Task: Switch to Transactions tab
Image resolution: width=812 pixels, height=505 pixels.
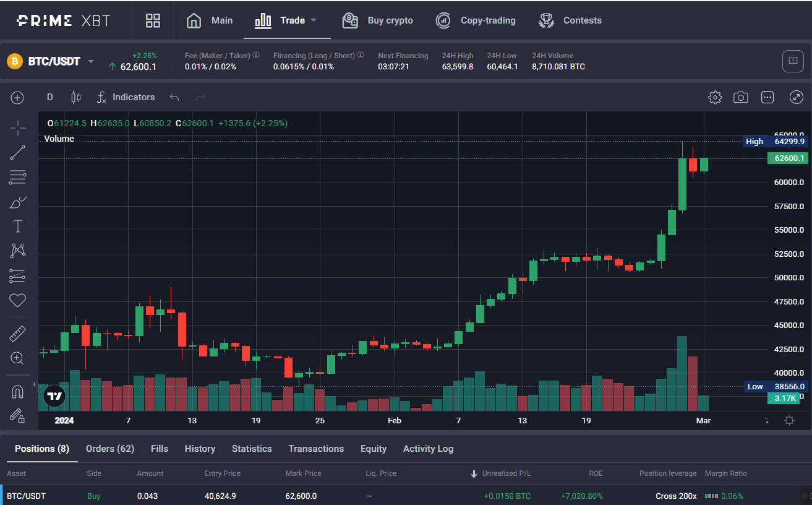Action: 316,449
